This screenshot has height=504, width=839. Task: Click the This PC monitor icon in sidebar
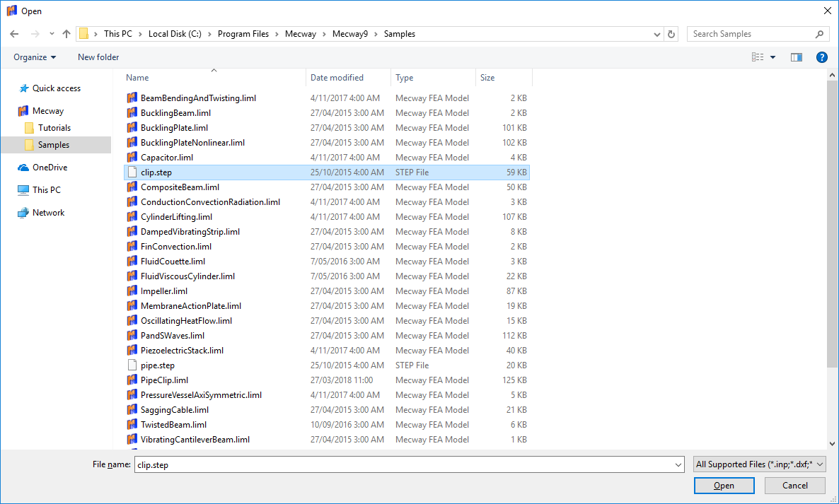tap(23, 189)
